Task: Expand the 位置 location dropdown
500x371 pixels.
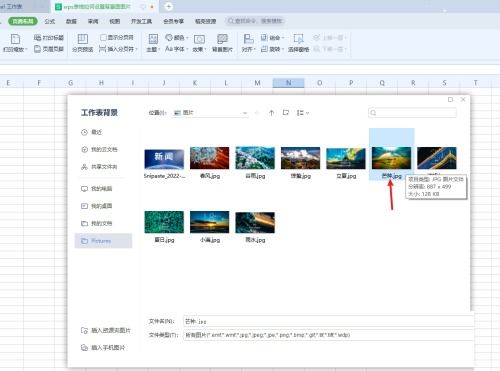Action: tap(245, 113)
